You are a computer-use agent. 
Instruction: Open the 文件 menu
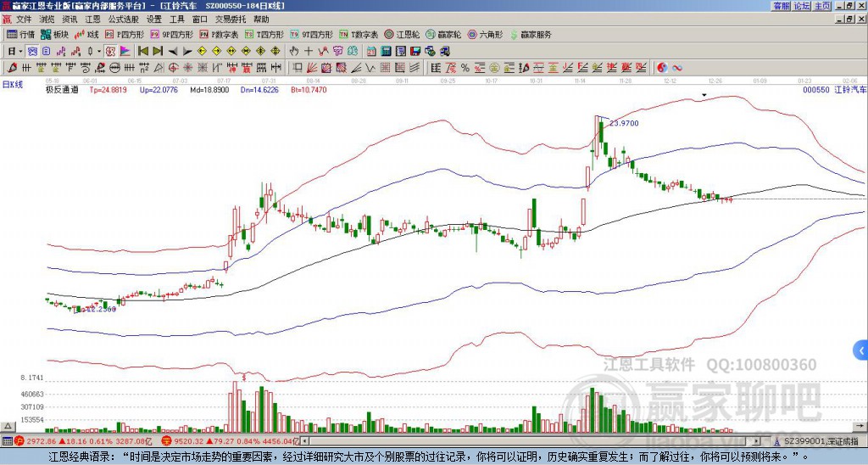click(24, 20)
